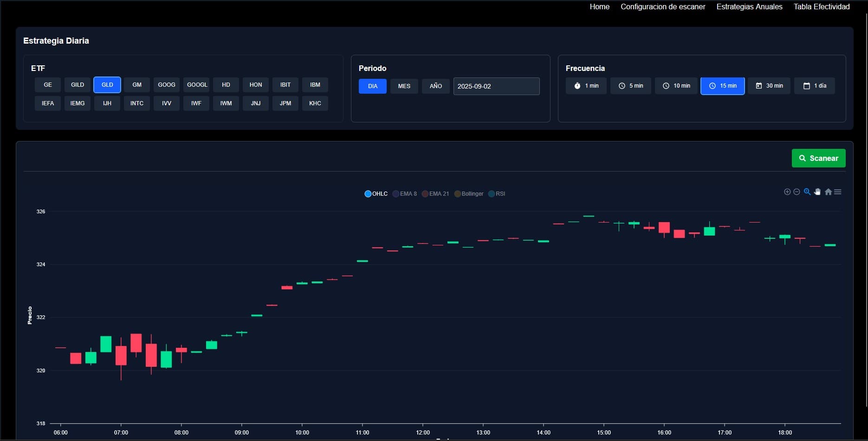Click the zoom out icon on the chart toolbar
The height and width of the screenshot is (441, 868).
797,192
